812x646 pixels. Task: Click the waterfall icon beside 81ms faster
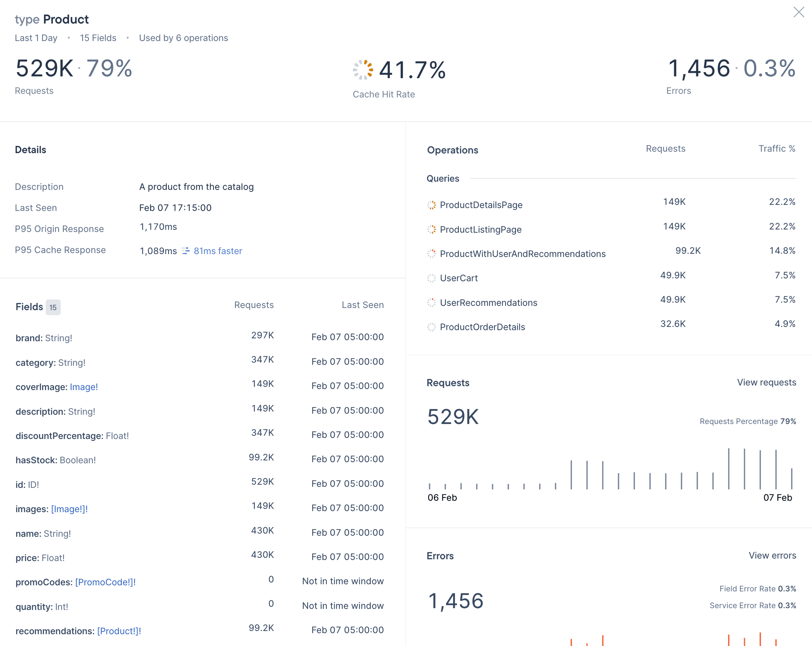click(x=186, y=251)
